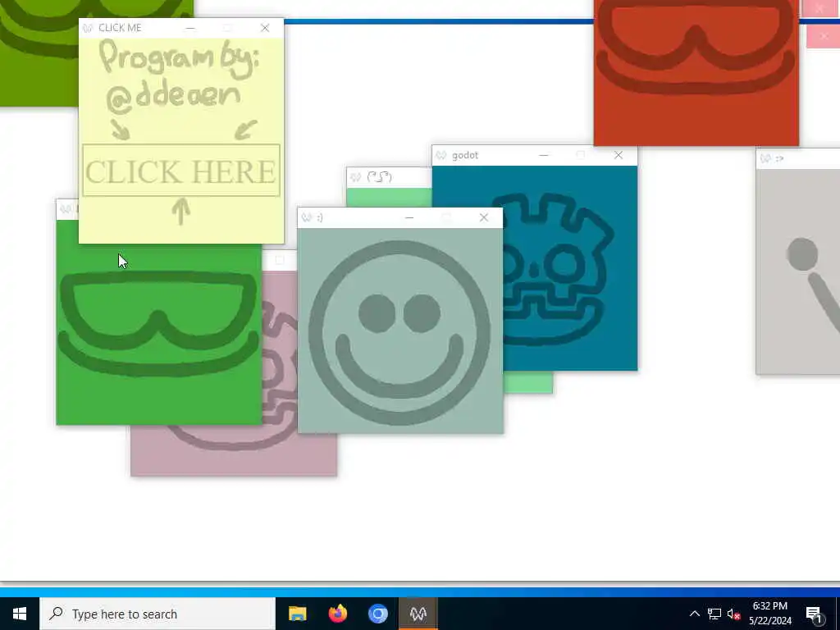Close the :) smiley window

pyautogui.click(x=484, y=217)
